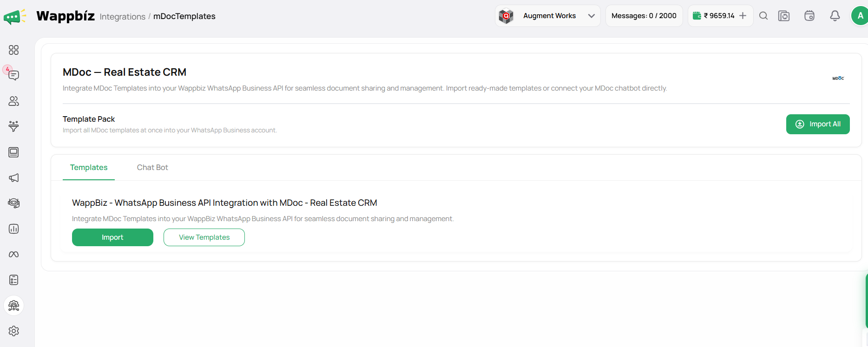Open the Meta infinity icon in sidebar
Viewport: 868px width, 347px height.
point(14,254)
